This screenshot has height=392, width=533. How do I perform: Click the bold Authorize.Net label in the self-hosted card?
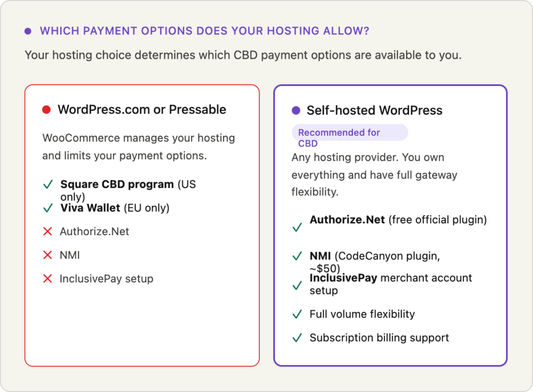coord(347,220)
